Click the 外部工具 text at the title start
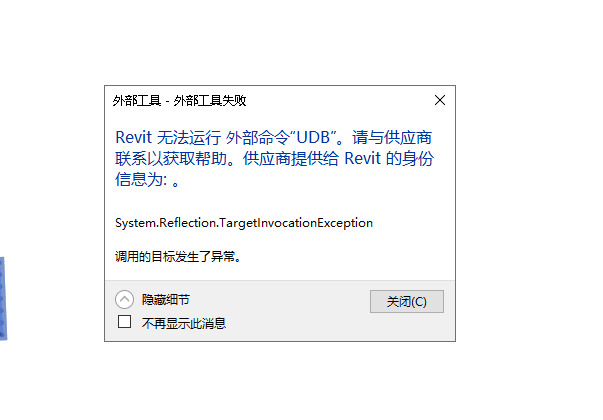Screen dimensions: 603x420 pyautogui.click(x=137, y=101)
